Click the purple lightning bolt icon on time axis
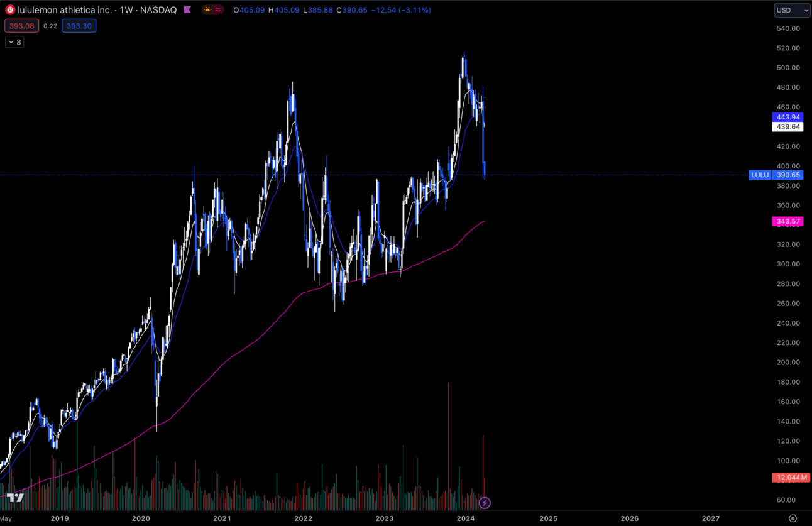Viewport: 812px width, 526px height. pos(485,503)
